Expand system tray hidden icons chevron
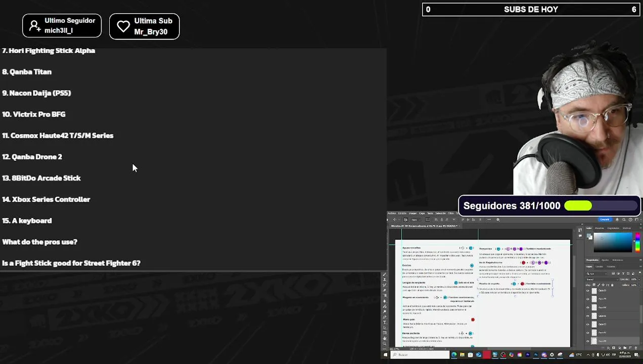643x364 pixels. pyautogui.click(x=588, y=354)
